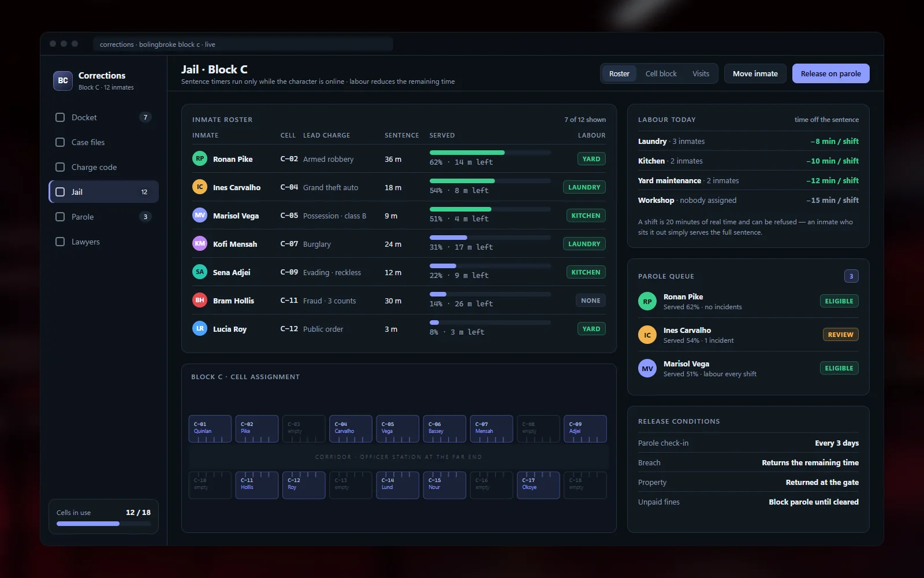Screen dimensions: 924x578
Task: Click the Docket count badge 7
Action: (146, 117)
